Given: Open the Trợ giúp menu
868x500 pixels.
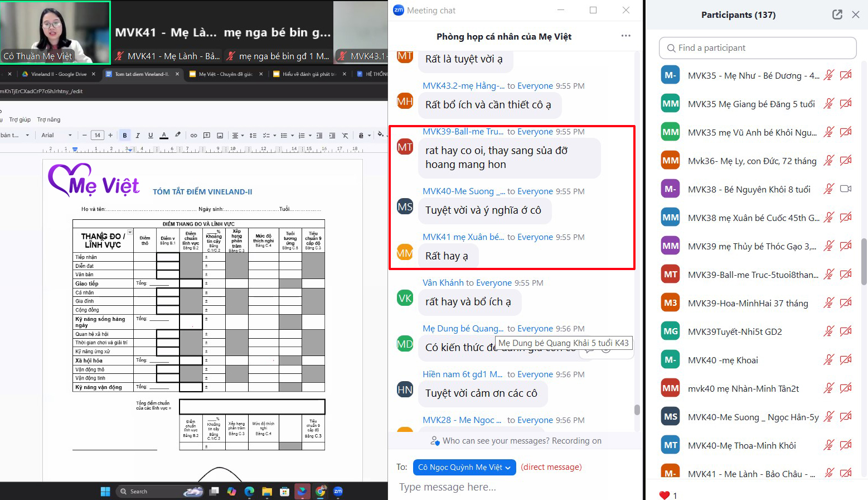Looking at the screenshot, I should (x=20, y=119).
